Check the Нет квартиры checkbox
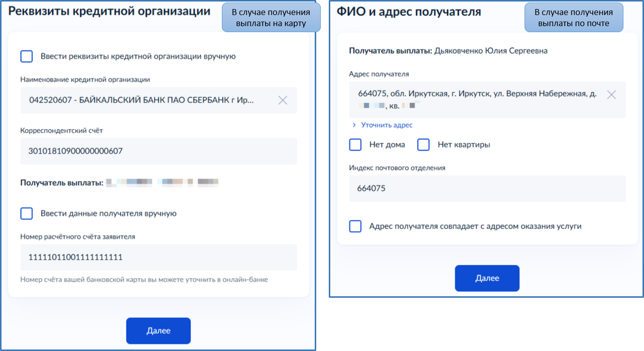 click(x=423, y=145)
